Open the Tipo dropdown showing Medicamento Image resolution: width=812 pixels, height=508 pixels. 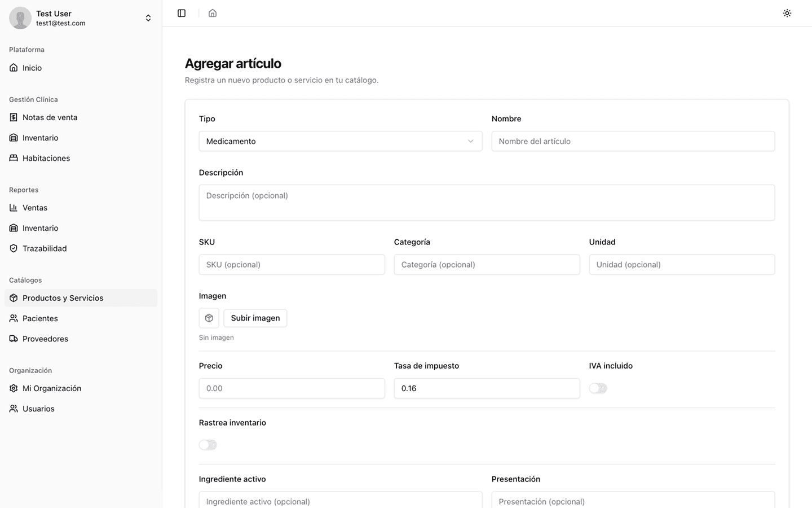click(x=340, y=141)
